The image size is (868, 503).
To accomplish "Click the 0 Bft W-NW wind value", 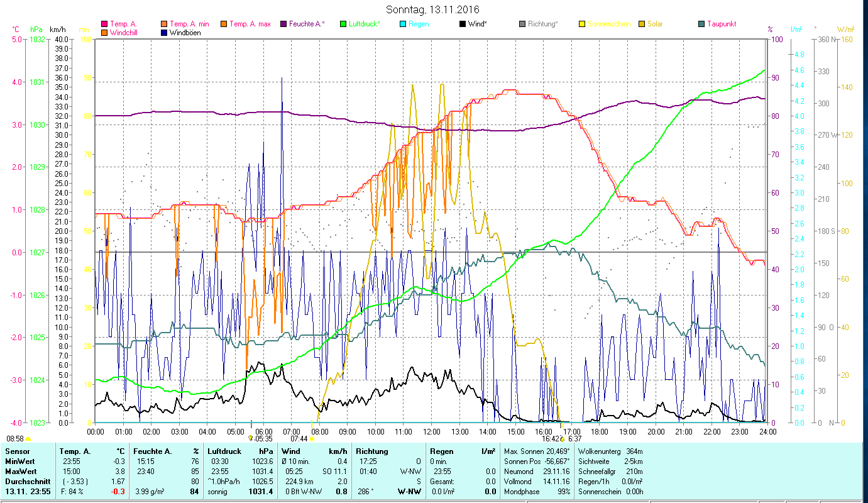I will [x=304, y=492].
